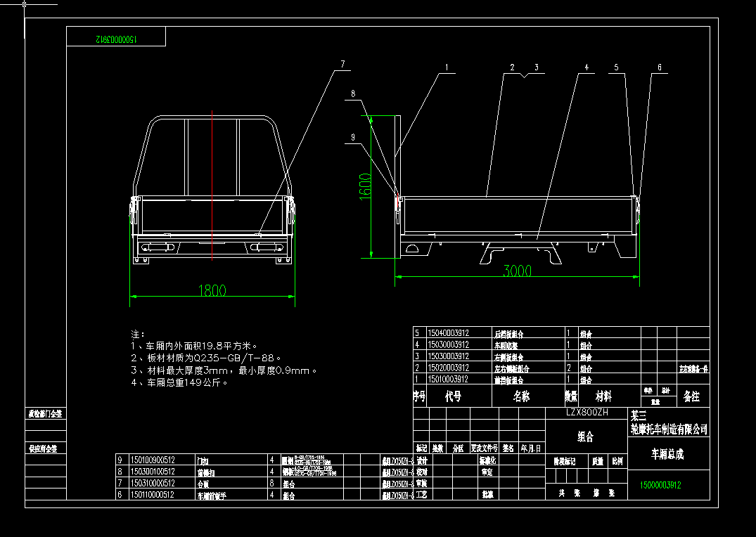Select part code 150100900512 in row 9
The image size is (756, 537).
153,460
